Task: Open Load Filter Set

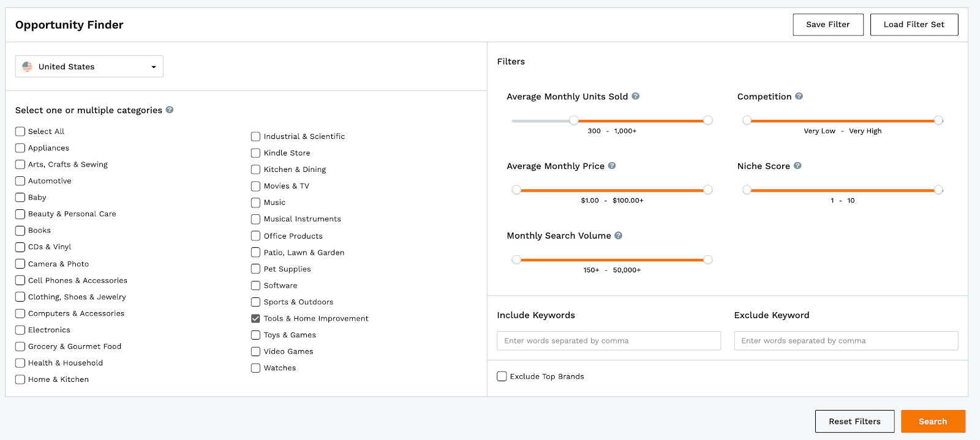Action: 914,24
